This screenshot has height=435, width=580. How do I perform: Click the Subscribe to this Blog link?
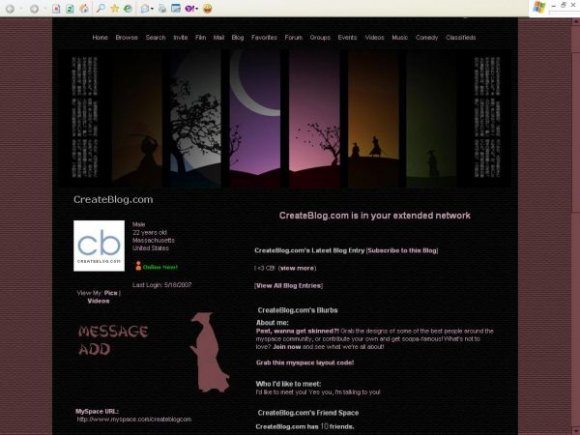point(402,250)
